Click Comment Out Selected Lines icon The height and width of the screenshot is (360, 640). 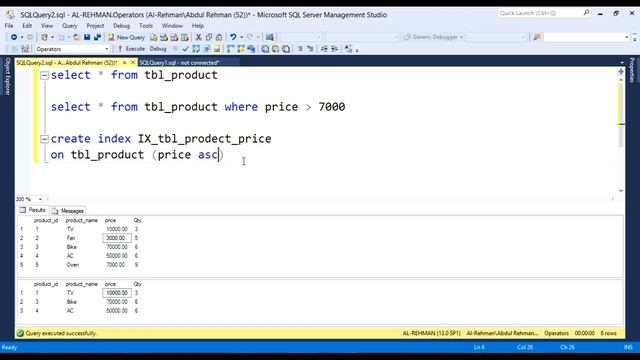pos(300,49)
